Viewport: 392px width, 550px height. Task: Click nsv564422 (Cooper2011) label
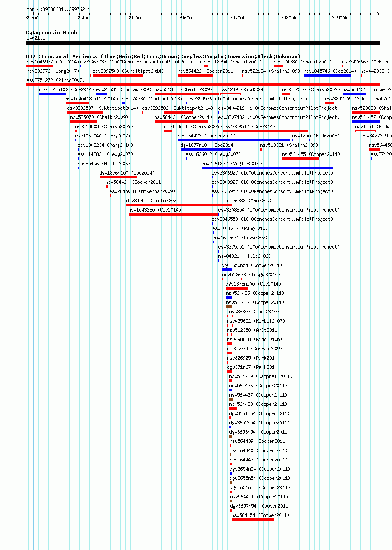click(x=207, y=71)
